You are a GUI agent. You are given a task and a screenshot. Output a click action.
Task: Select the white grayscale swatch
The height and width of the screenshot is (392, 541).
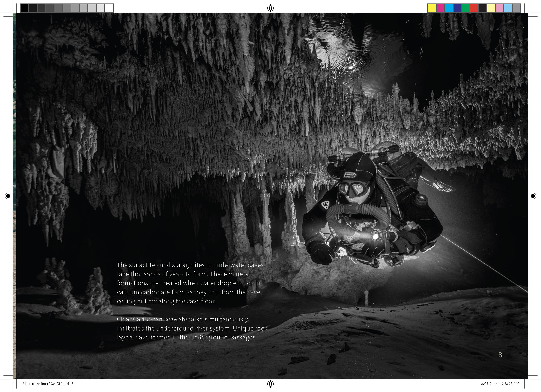tap(109, 8)
